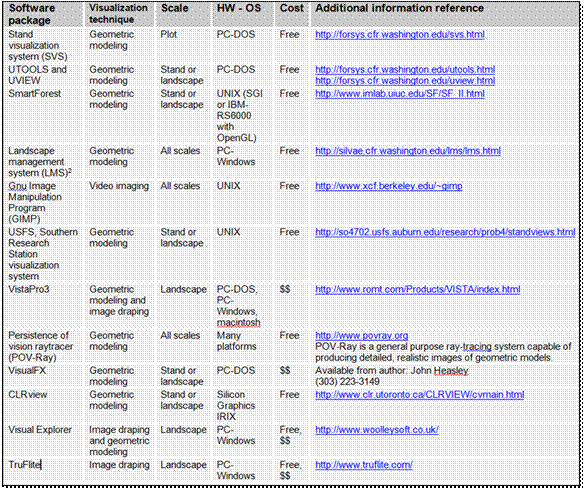Visit the GIMP xcf.berkeley.edu link
The image size is (588, 492).
(x=388, y=186)
